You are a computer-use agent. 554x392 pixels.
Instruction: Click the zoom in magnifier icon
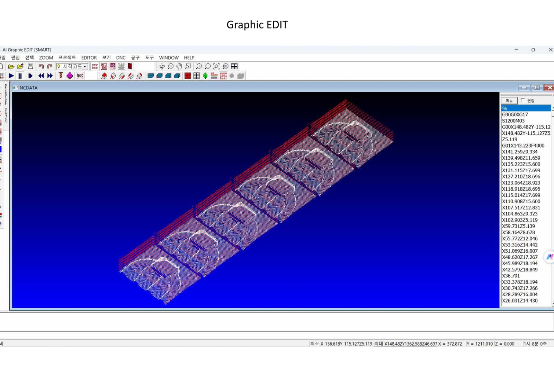199,66
